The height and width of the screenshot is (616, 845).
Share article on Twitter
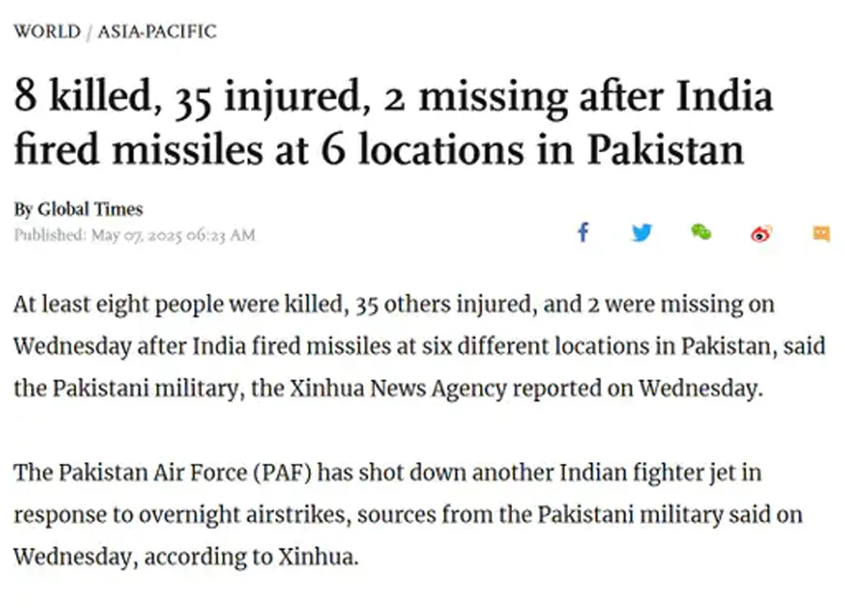[x=642, y=233]
